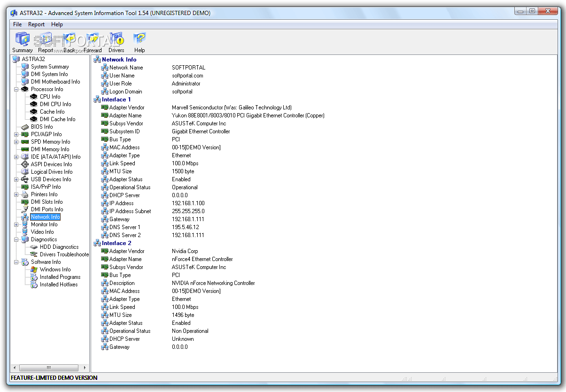The image size is (566, 392).
Task: Click the Report toolbar icon
Action: click(46, 42)
